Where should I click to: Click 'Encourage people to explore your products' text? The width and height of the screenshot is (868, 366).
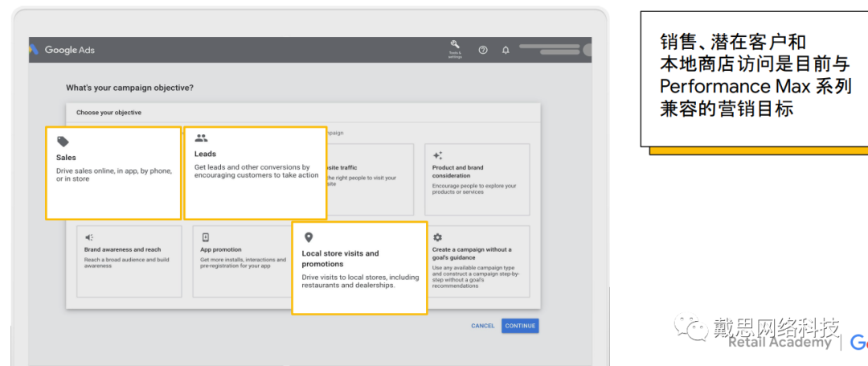point(474,189)
